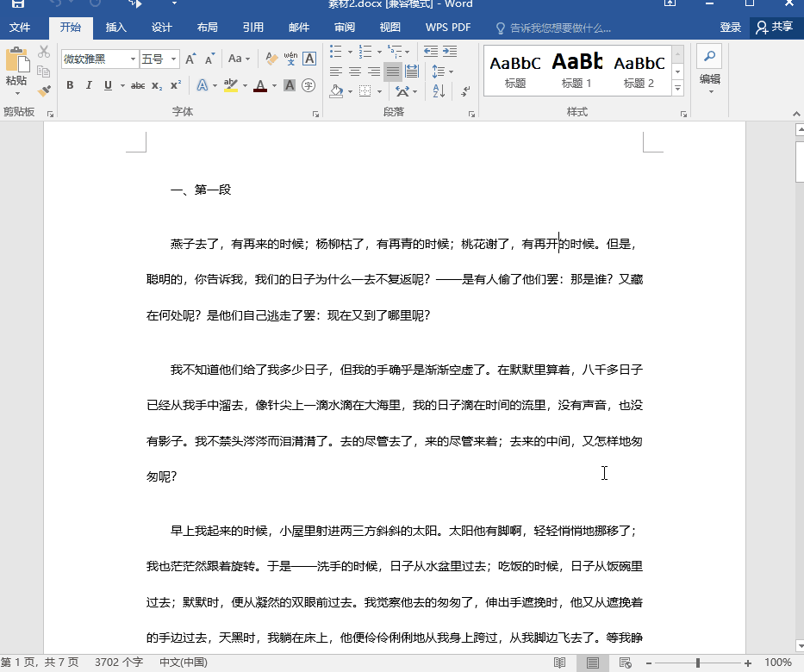Toggle subscript x₂
The image size is (804, 672).
(156, 85)
